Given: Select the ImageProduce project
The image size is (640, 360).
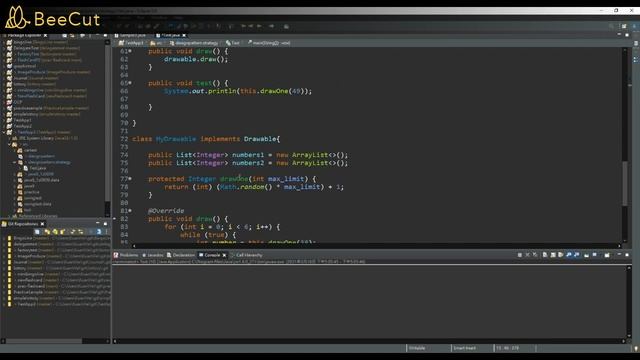Looking at the screenshot, I should [x=53, y=72].
